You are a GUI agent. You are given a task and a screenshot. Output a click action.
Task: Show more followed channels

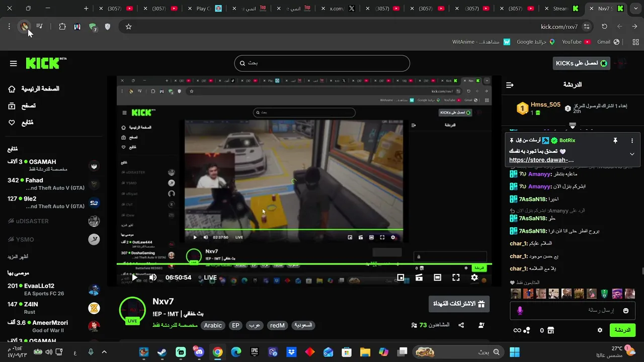[18, 257]
